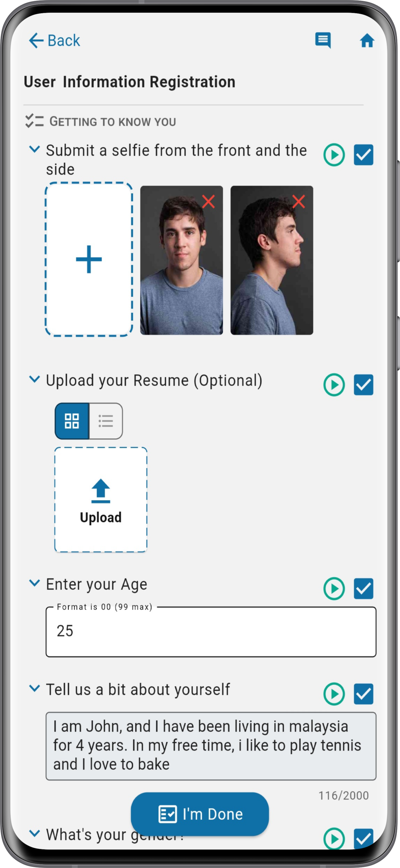Collapse the selfie submission section
400x868 pixels.
click(x=34, y=149)
